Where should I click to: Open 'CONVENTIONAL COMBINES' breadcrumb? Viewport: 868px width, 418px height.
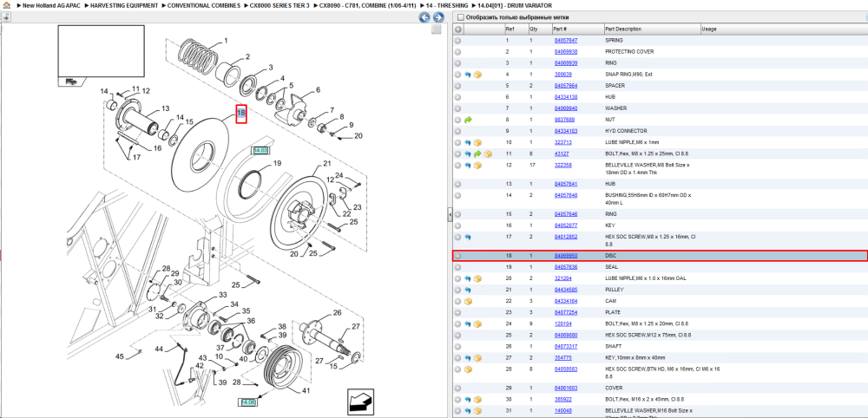[205, 5]
